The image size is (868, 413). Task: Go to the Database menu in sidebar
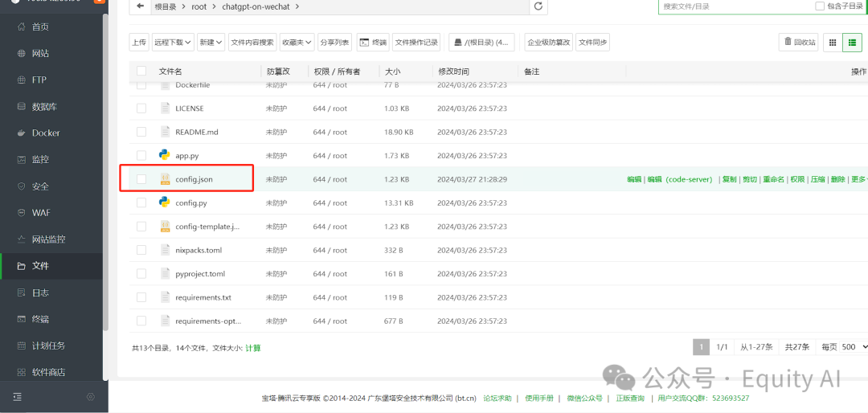44,107
